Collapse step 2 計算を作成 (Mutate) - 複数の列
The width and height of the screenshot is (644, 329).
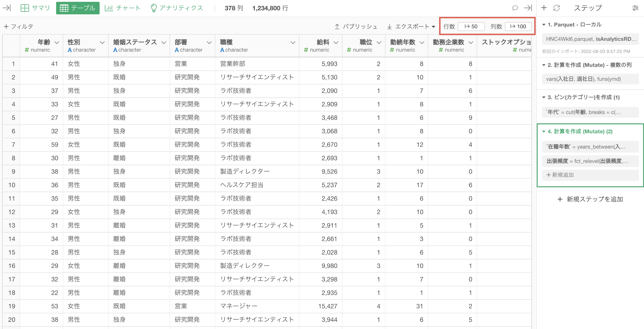(x=544, y=65)
